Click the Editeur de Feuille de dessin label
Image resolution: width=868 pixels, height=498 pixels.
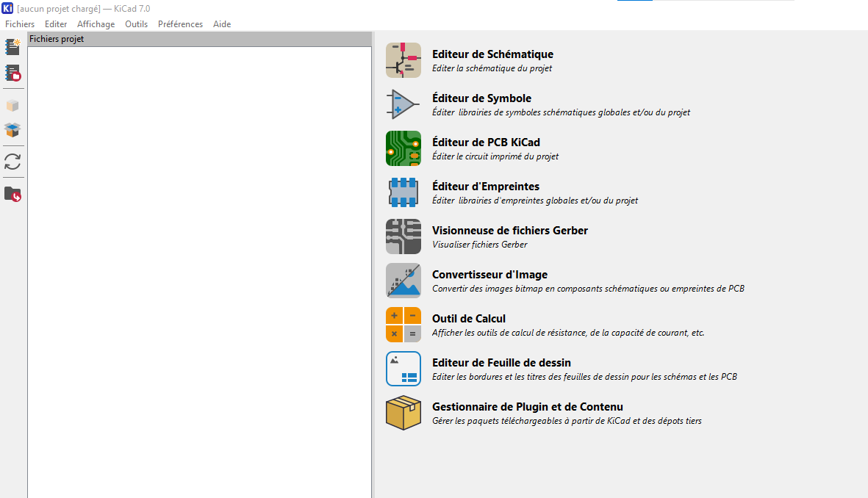click(x=501, y=363)
